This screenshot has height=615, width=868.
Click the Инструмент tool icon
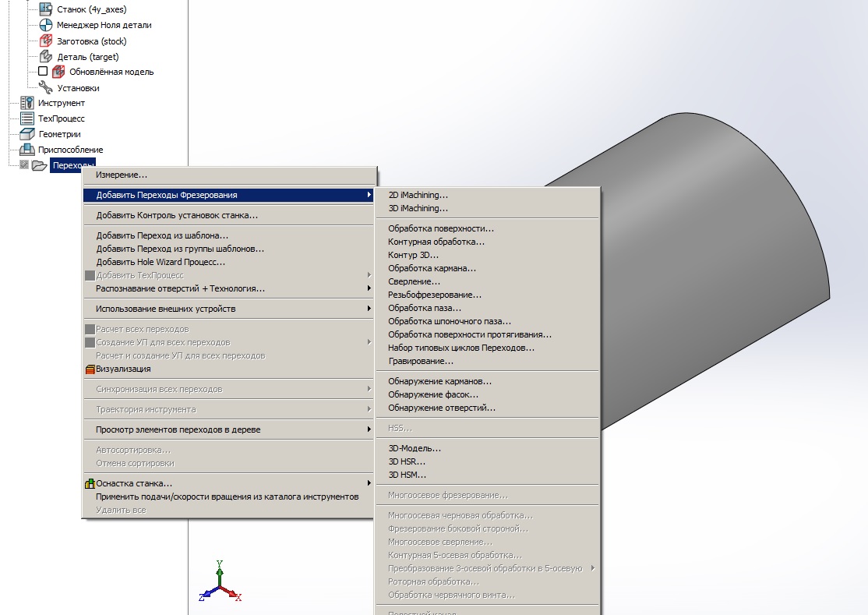pos(26,103)
